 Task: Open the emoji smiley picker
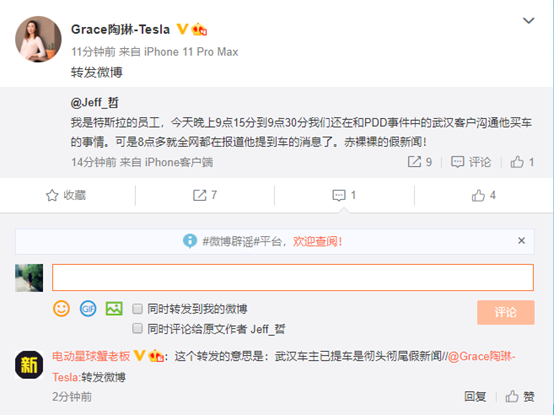[61, 309]
